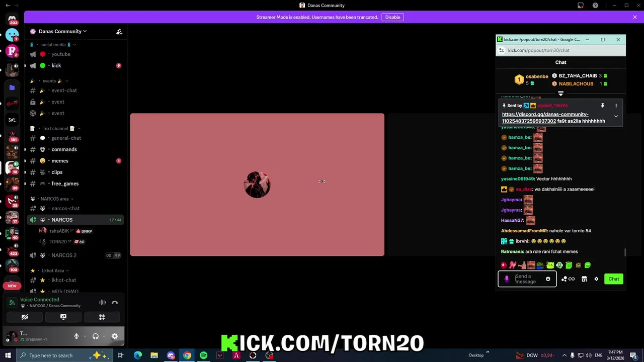Click the Windows Start button
The width and height of the screenshot is (644, 362).
click(8, 355)
